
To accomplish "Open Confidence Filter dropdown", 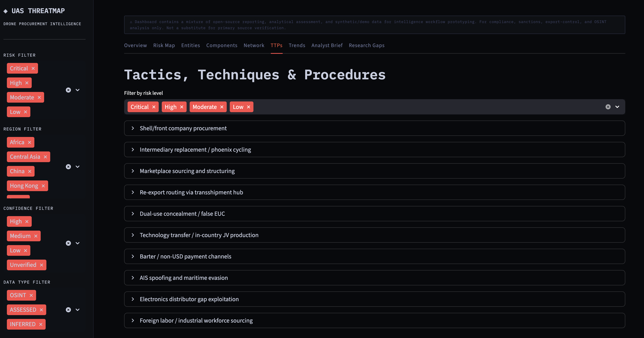I will tap(78, 243).
